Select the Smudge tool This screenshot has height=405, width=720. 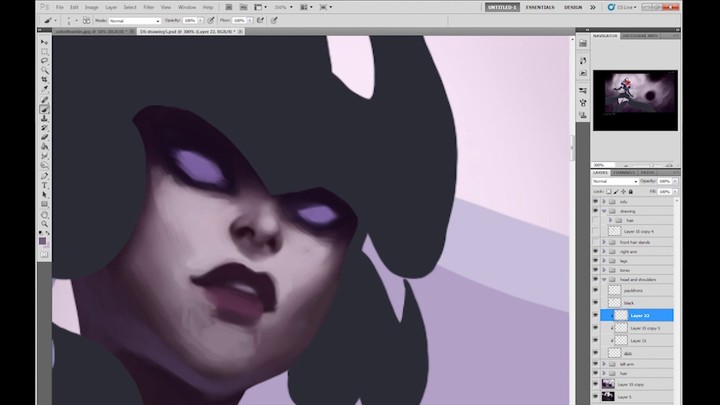click(45, 156)
